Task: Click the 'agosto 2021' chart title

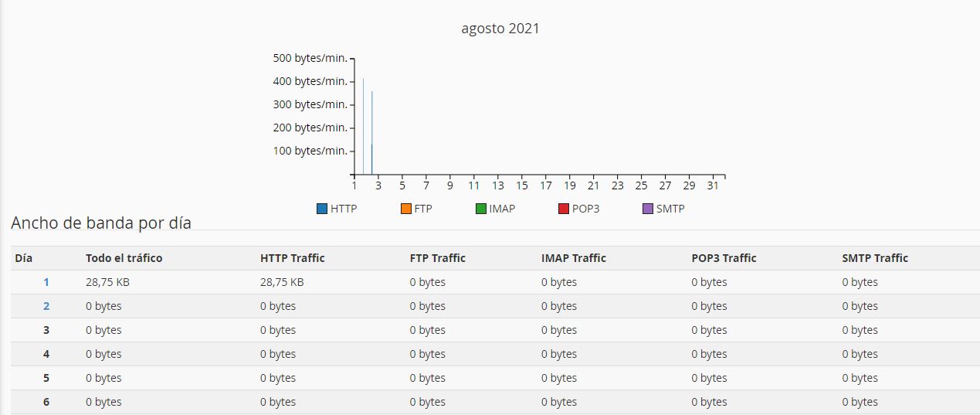Action: pyautogui.click(x=500, y=29)
